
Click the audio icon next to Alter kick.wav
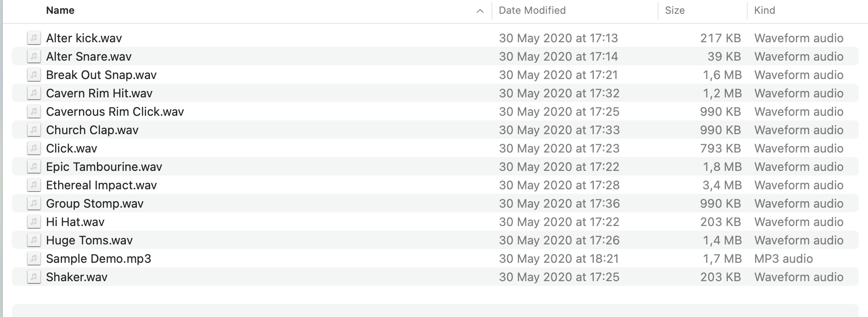[x=33, y=38]
